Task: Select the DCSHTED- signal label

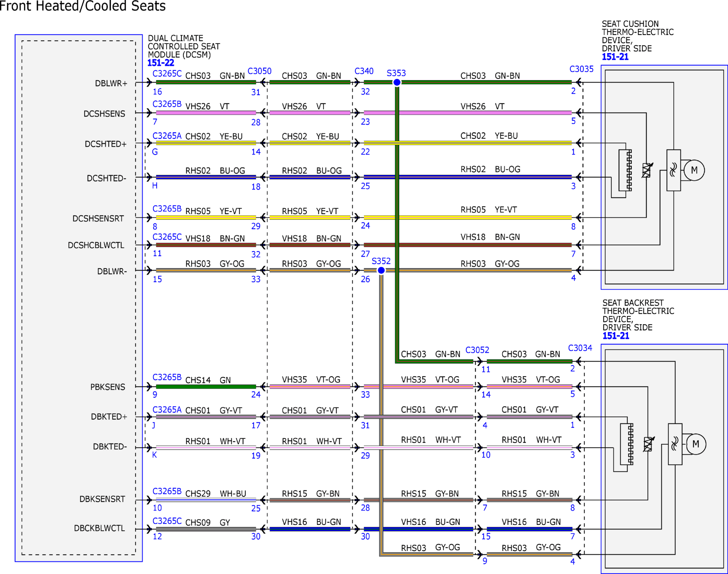Action: pyautogui.click(x=106, y=178)
